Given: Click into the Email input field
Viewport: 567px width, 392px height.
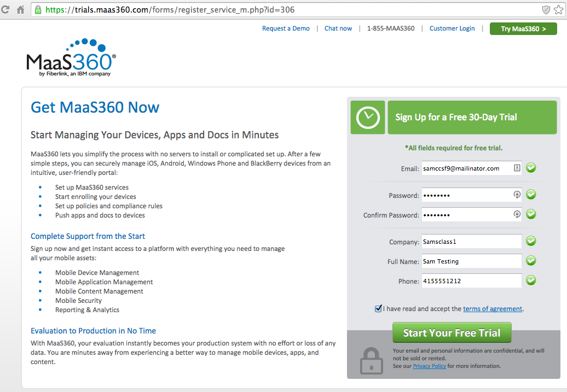Looking at the screenshot, I should click(472, 168).
